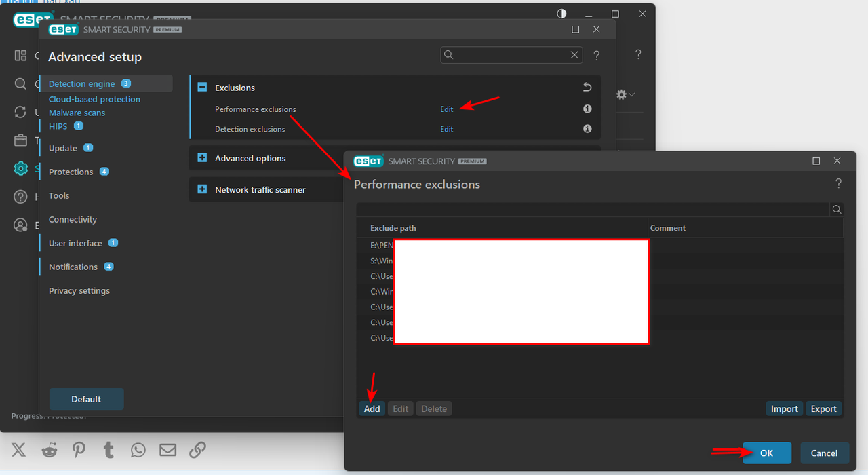
Task: Share on Reddit icon
Action: click(x=50, y=449)
